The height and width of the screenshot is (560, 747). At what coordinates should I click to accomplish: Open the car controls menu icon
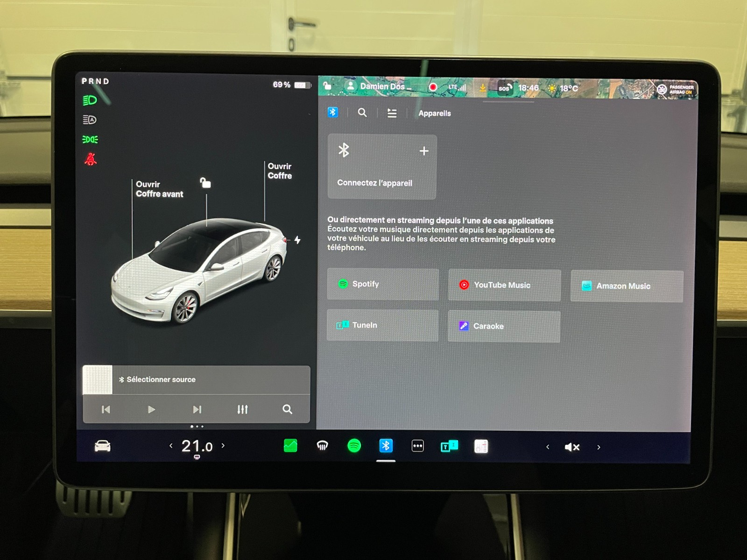pos(102,446)
